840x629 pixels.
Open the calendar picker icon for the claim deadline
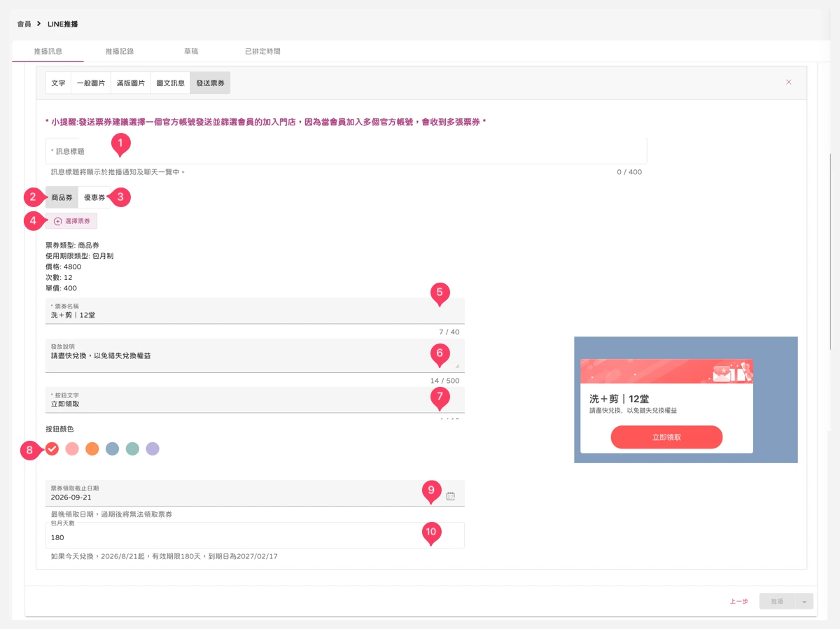point(451,496)
